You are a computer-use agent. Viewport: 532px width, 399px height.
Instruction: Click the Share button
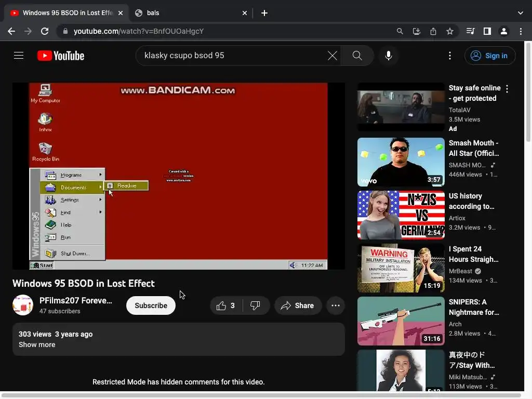coord(298,305)
